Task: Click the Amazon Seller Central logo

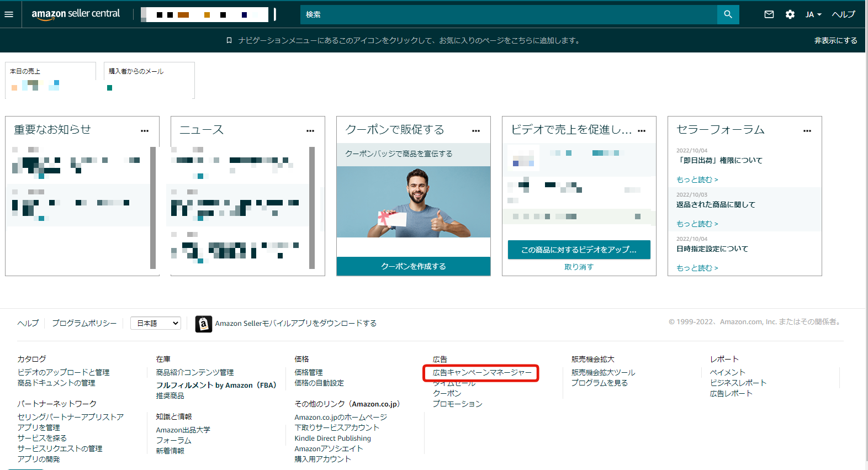Action: 76,14
